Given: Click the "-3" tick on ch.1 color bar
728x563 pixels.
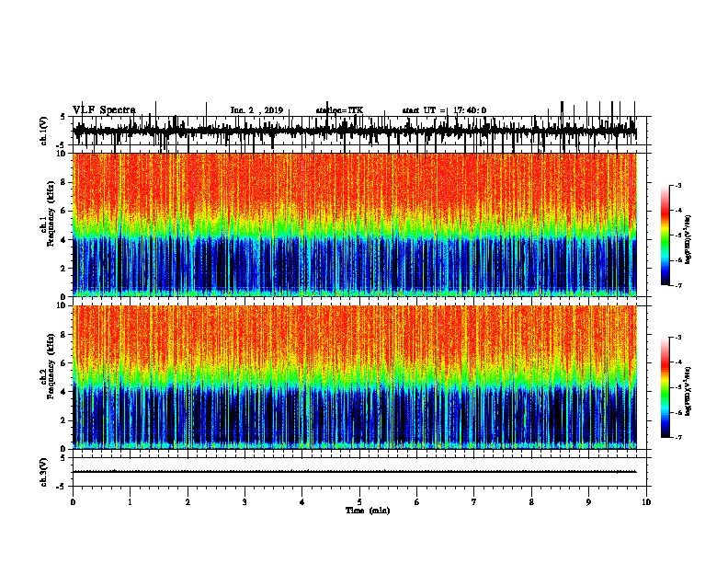Looking at the screenshot, I should 677,185.
